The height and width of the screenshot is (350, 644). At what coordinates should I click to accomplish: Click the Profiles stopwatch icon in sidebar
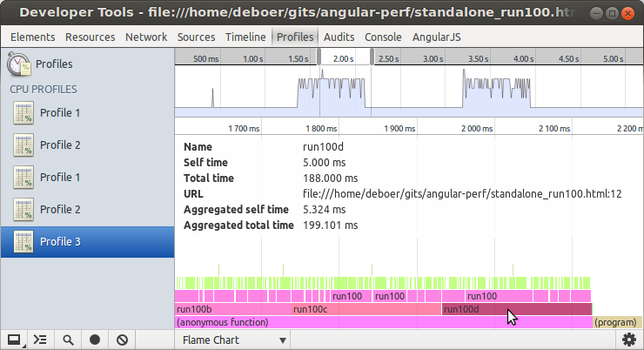click(x=19, y=64)
